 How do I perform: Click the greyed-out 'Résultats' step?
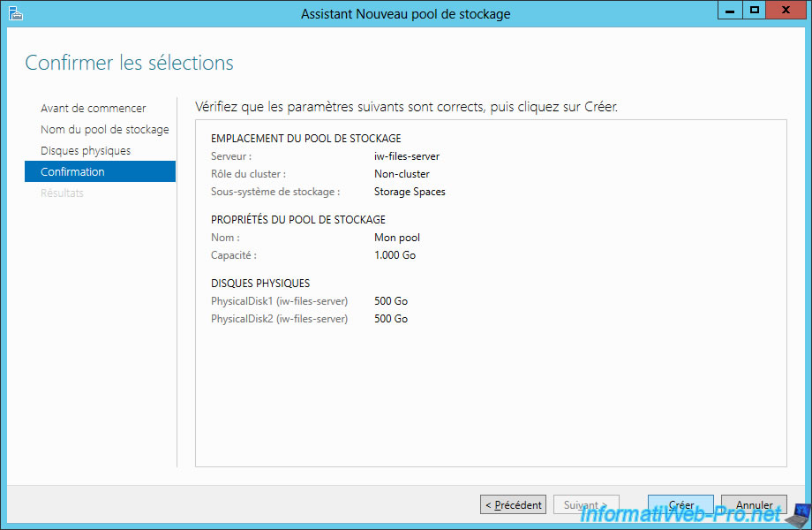(62, 193)
